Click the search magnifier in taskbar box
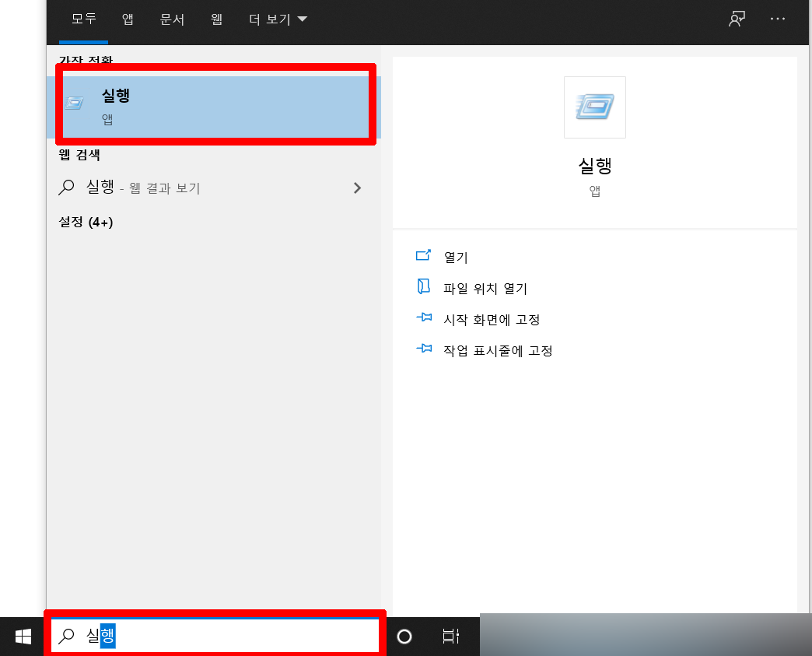 (66, 636)
